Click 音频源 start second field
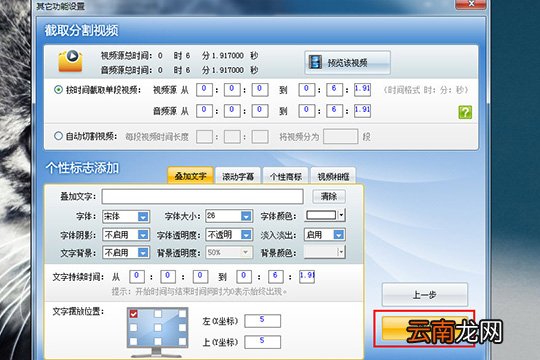Screen dimensions: 540x360 (x=260, y=111)
